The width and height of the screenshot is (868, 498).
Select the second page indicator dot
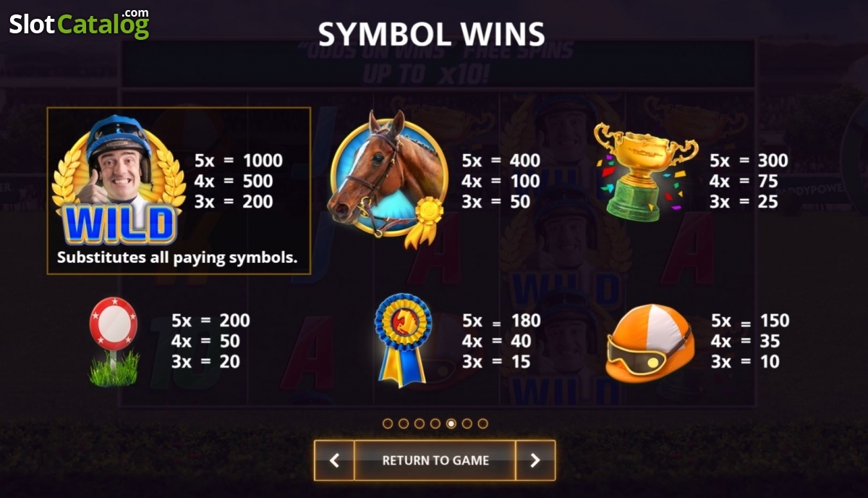(x=404, y=423)
